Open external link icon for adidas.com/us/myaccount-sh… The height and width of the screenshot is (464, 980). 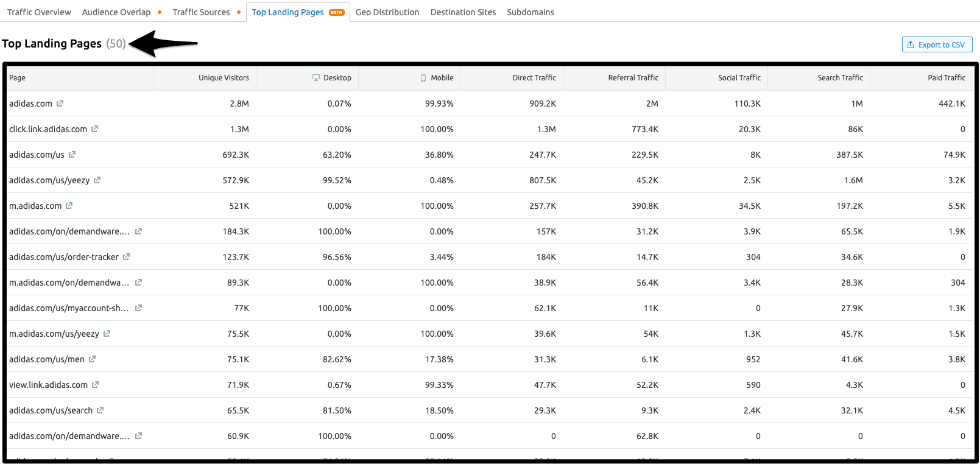pyautogui.click(x=138, y=308)
